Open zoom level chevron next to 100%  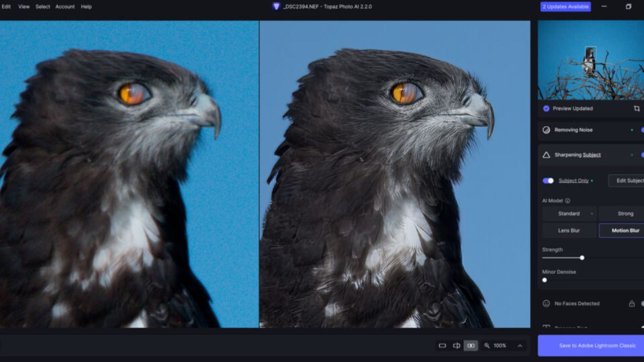click(x=520, y=346)
